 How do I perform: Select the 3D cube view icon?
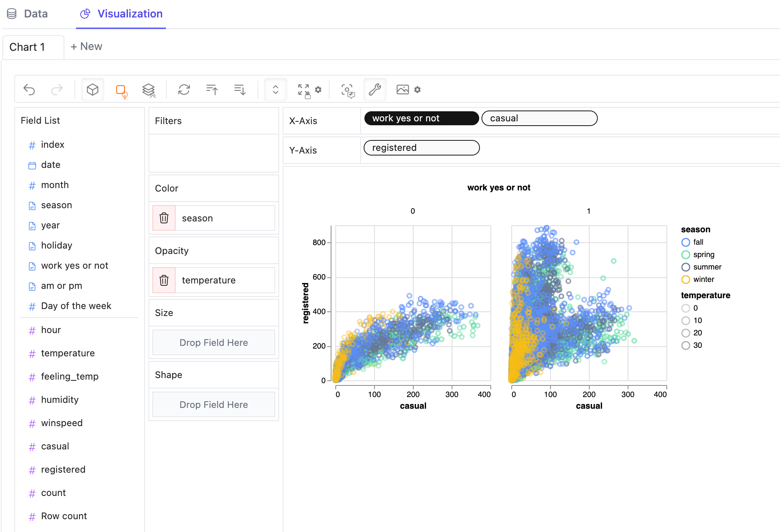point(94,90)
